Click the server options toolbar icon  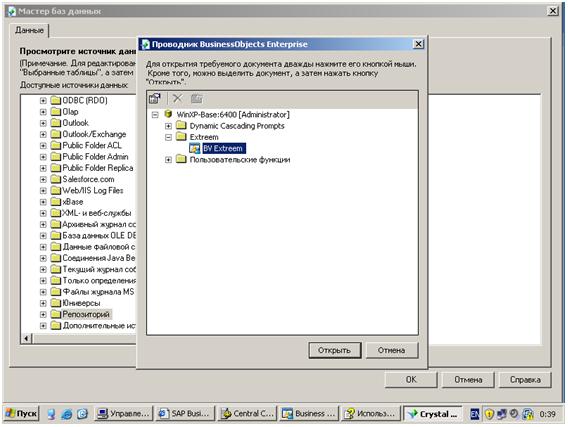tap(155, 99)
